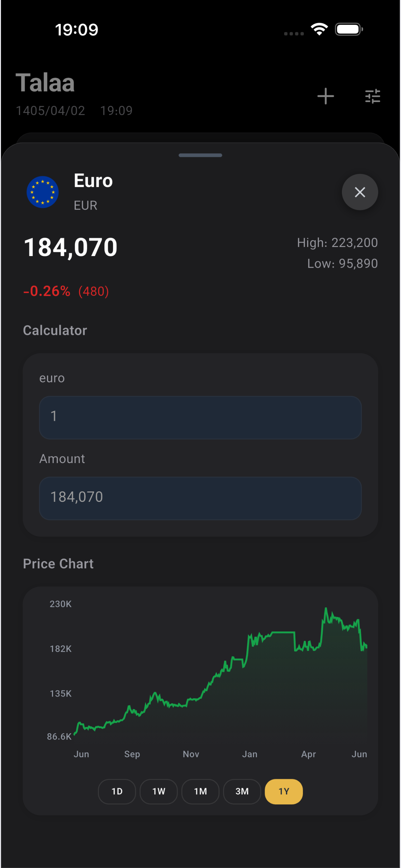Tap the sheet drag handle
Image resolution: width=401 pixels, height=868 pixels.
200,155
